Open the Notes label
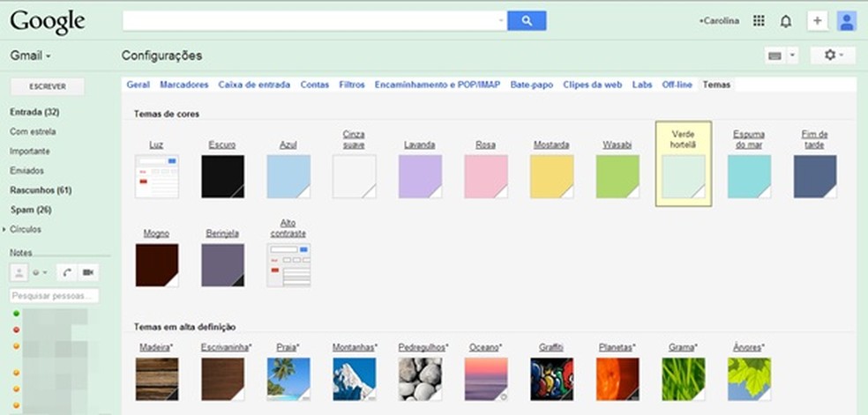 [x=21, y=253]
